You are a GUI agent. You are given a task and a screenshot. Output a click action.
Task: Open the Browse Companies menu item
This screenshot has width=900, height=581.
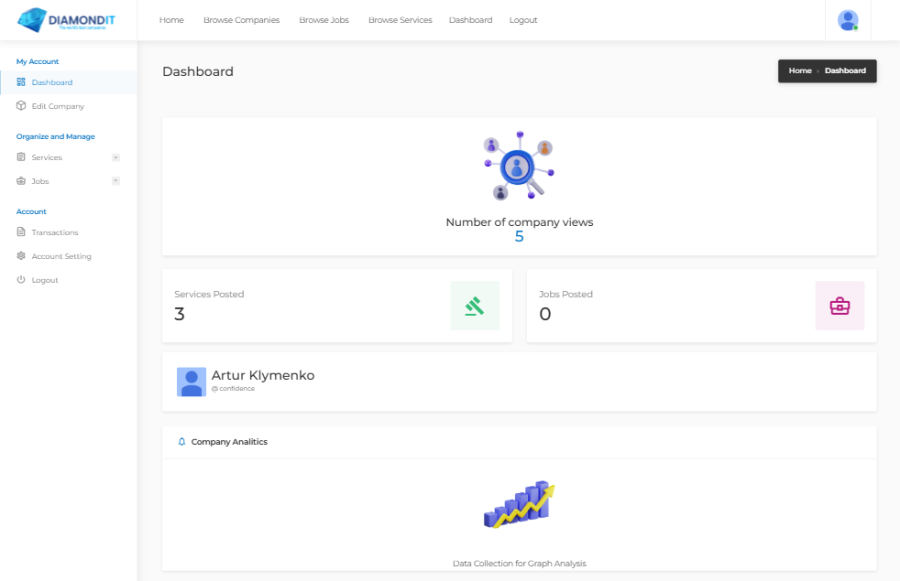tap(241, 19)
